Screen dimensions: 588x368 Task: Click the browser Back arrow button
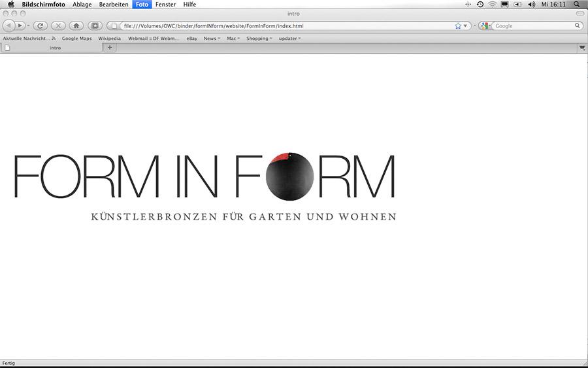(9, 25)
